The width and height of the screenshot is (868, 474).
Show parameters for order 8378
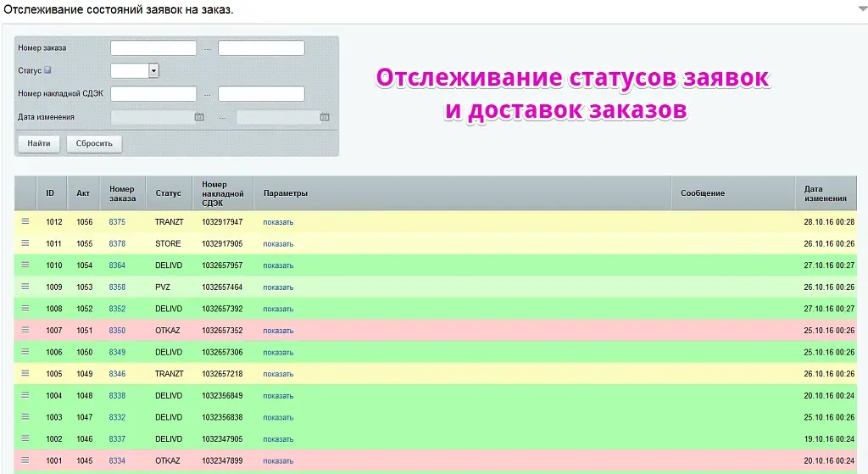(278, 243)
